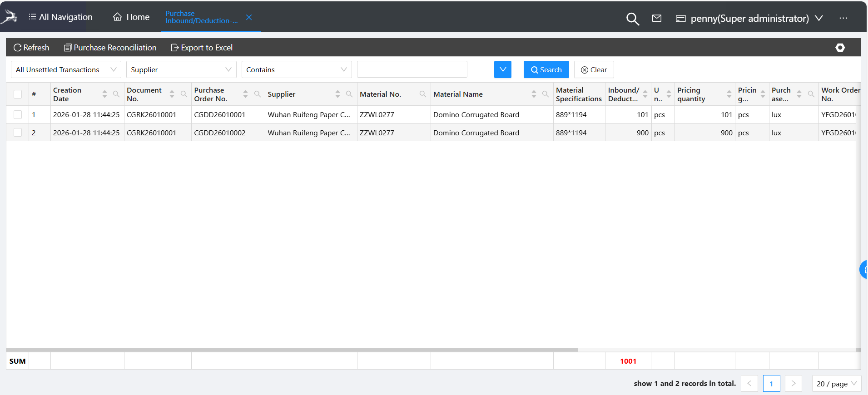Open the All Unsettled Transactions dropdown
Screen dimensions: 868x395
coord(66,69)
